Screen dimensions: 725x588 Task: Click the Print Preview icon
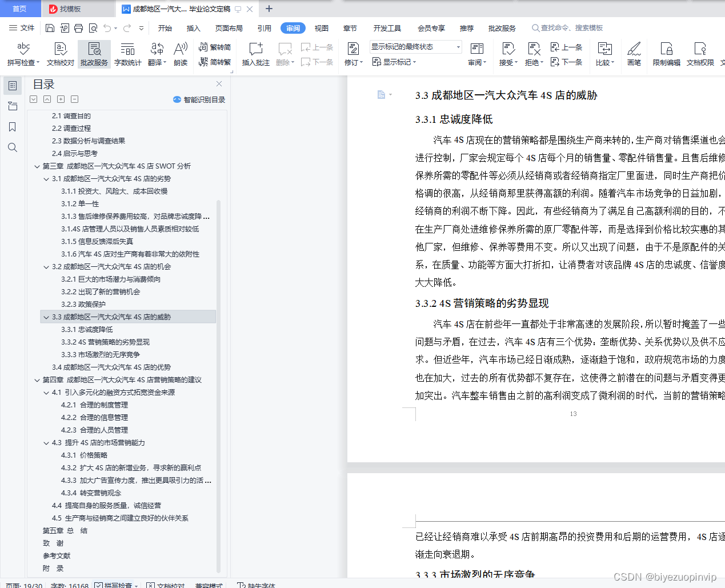pyautogui.click(x=93, y=28)
